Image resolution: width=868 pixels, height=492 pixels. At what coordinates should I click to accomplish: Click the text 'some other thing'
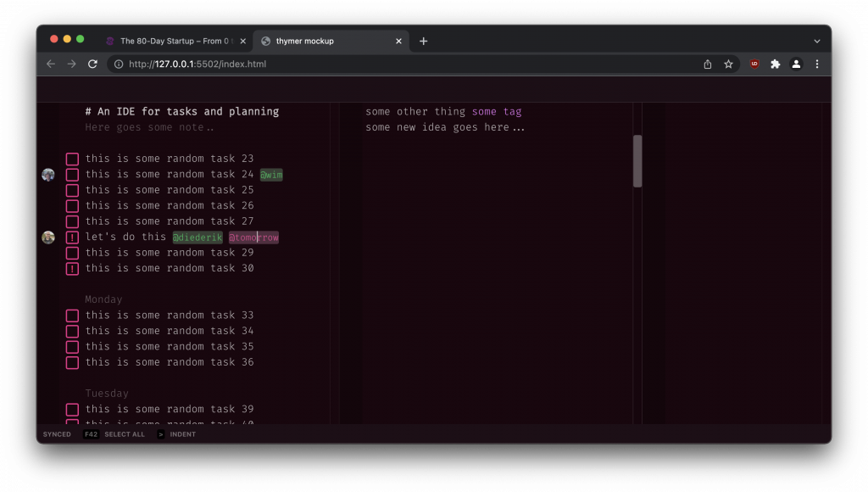tap(415, 111)
